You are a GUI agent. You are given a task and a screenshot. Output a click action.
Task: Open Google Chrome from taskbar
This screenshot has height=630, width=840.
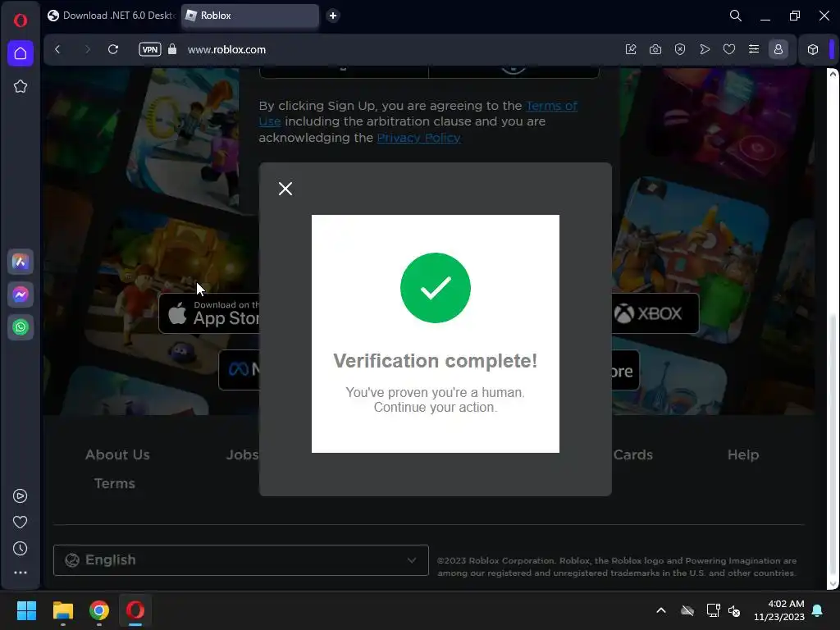[99, 610]
